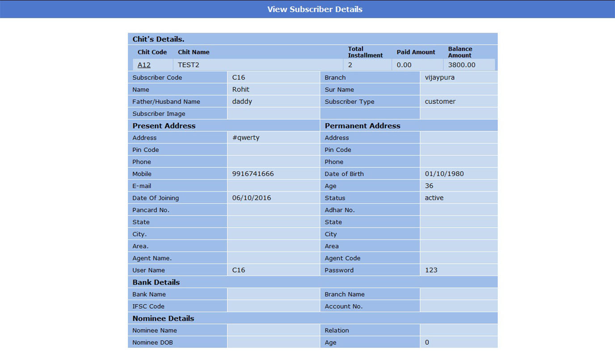This screenshot has width=615, height=364.
Task: Click the present address value #qwerty
Action: click(x=246, y=138)
